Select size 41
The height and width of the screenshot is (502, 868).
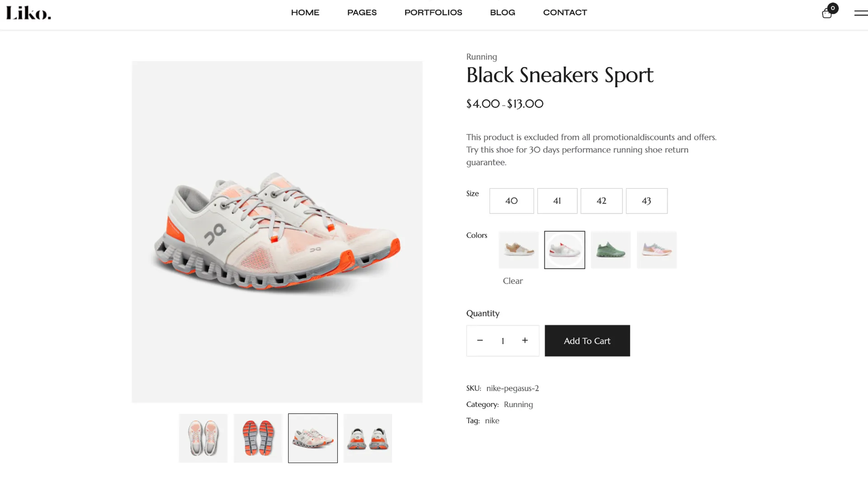click(x=557, y=201)
